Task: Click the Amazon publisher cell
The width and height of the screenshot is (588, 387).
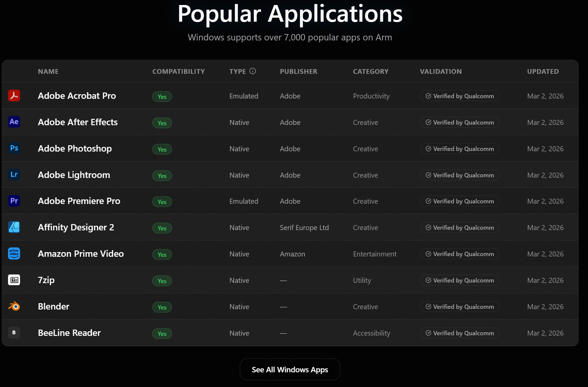Action: [292, 254]
